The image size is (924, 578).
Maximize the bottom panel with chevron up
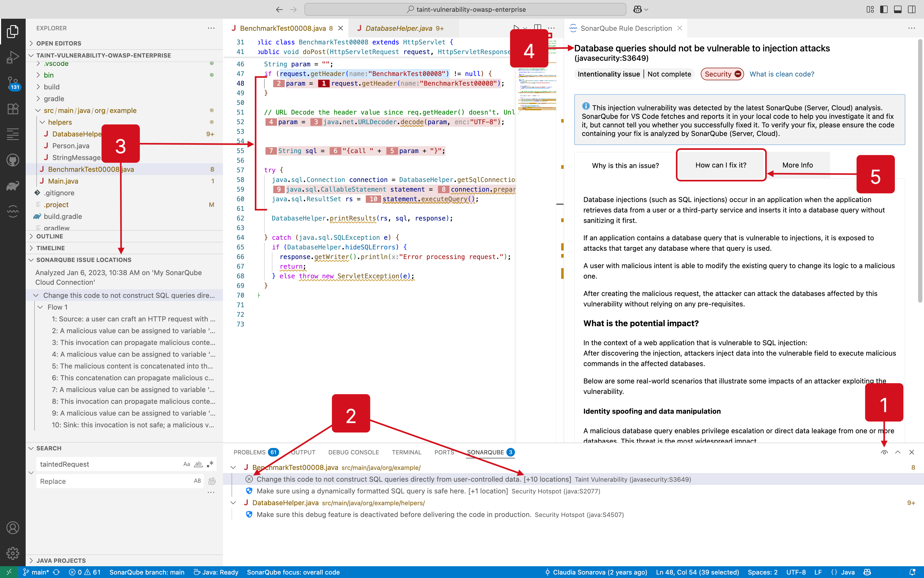pyautogui.click(x=898, y=452)
